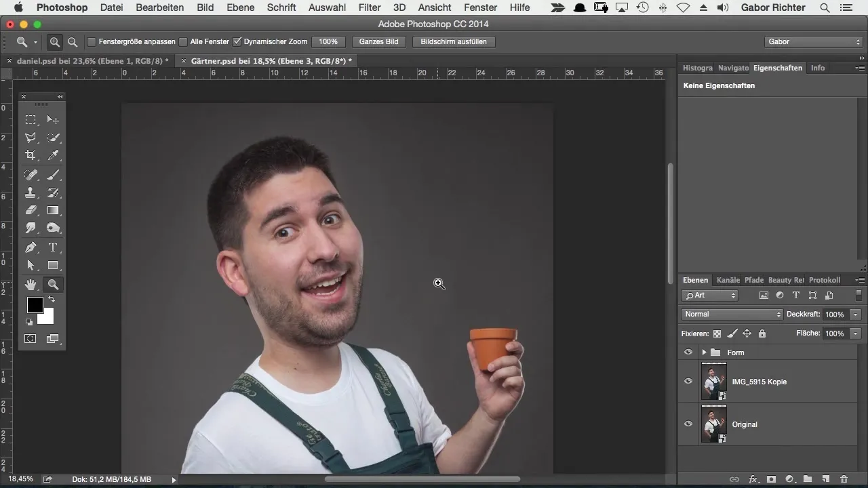
Task: Select the Rectangle shape tool
Action: coord(53,265)
